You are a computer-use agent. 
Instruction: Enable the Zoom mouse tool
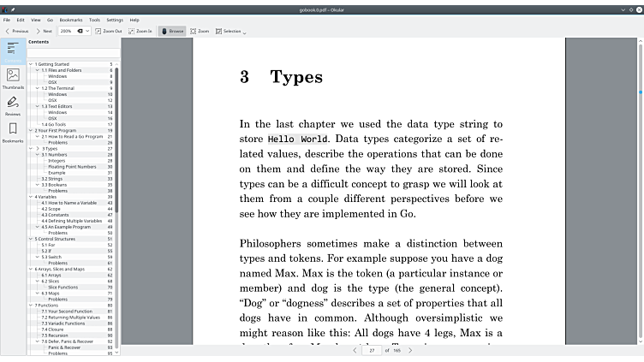(200, 31)
